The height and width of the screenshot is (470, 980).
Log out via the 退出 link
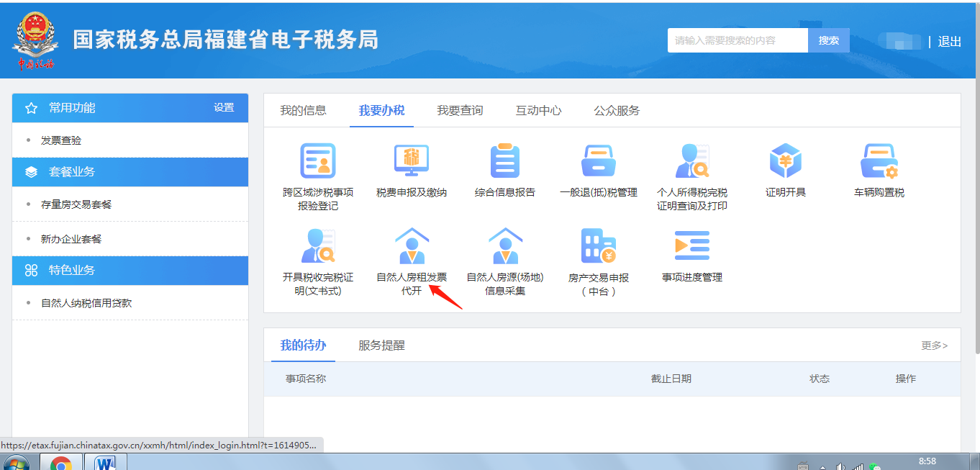(949, 41)
